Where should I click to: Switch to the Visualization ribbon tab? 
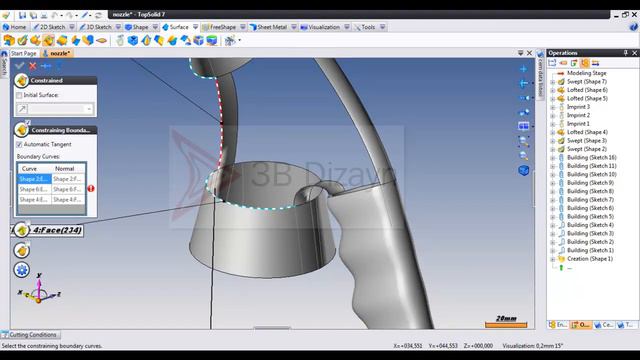click(x=320, y=27)
